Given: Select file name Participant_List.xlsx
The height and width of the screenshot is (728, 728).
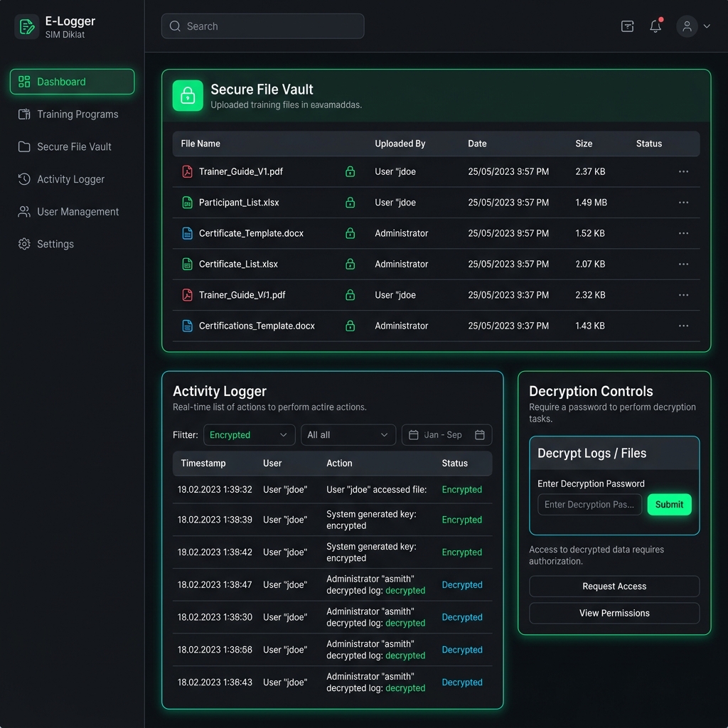Looking at the screenshot, I should [239, 203].
